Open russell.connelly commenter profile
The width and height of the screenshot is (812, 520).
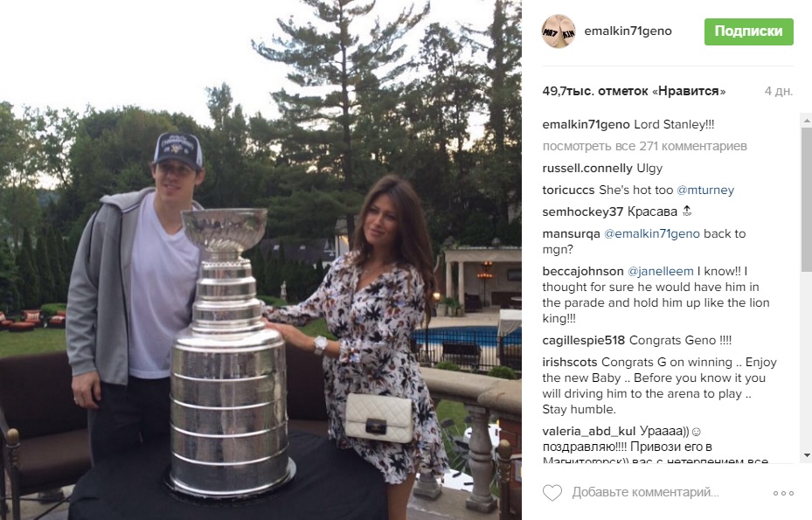click(587, 169)
